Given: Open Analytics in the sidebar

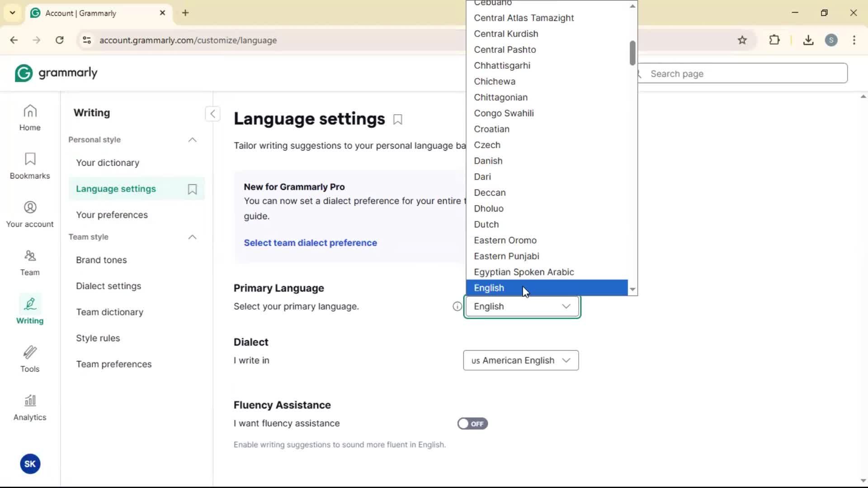Looking at the screenshot, I should pyautogui.click(x=30, y=408).
